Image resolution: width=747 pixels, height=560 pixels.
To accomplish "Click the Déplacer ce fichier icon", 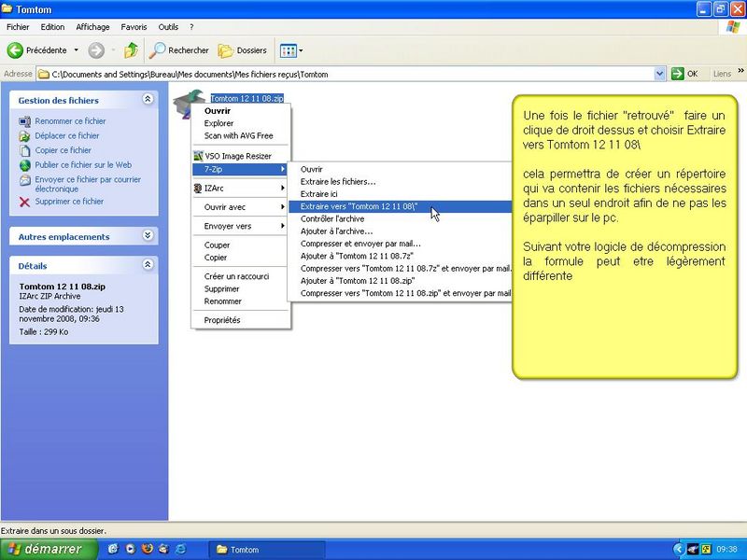I will pyautogui.click(x=25, y=136).
